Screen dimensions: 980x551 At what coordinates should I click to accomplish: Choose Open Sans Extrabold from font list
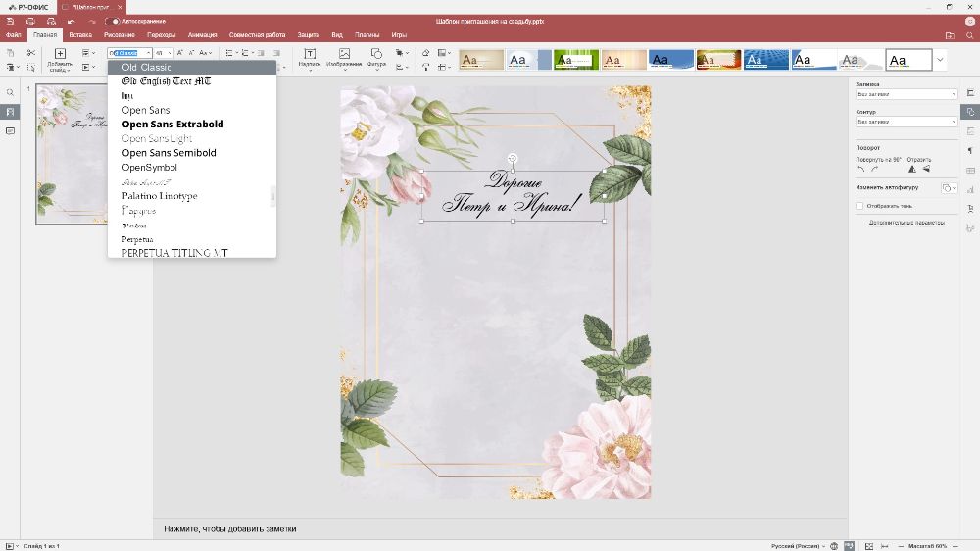pos(172,125)
